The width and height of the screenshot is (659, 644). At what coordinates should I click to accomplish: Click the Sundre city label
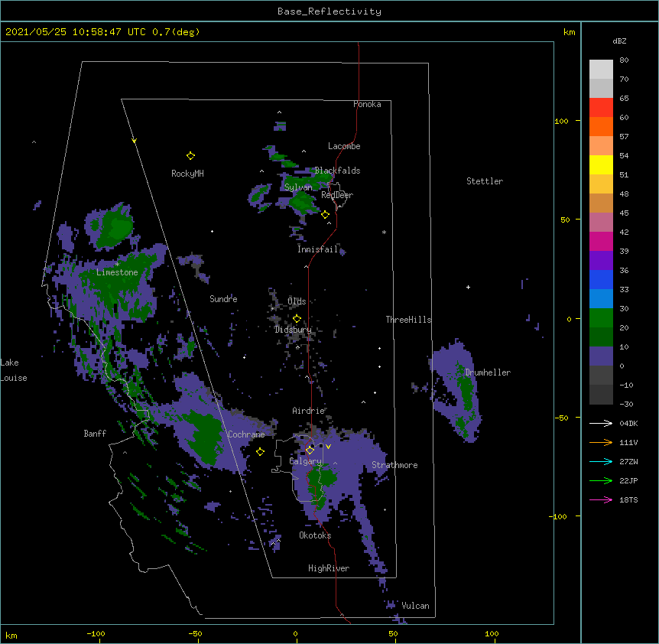click(x=223, y=299)
